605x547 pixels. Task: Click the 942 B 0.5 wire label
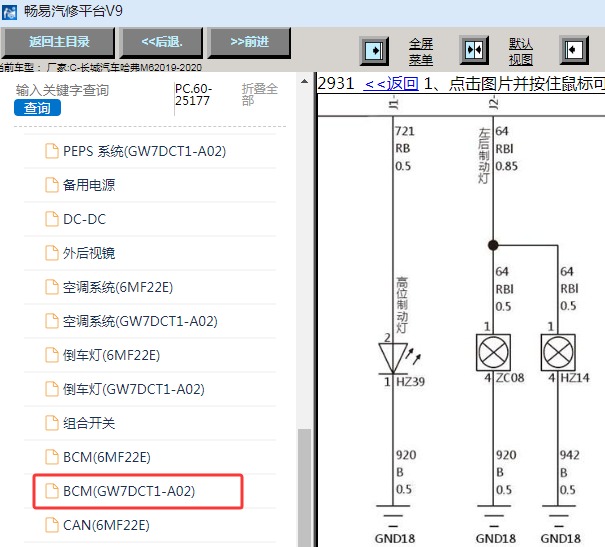coord(570,472)
